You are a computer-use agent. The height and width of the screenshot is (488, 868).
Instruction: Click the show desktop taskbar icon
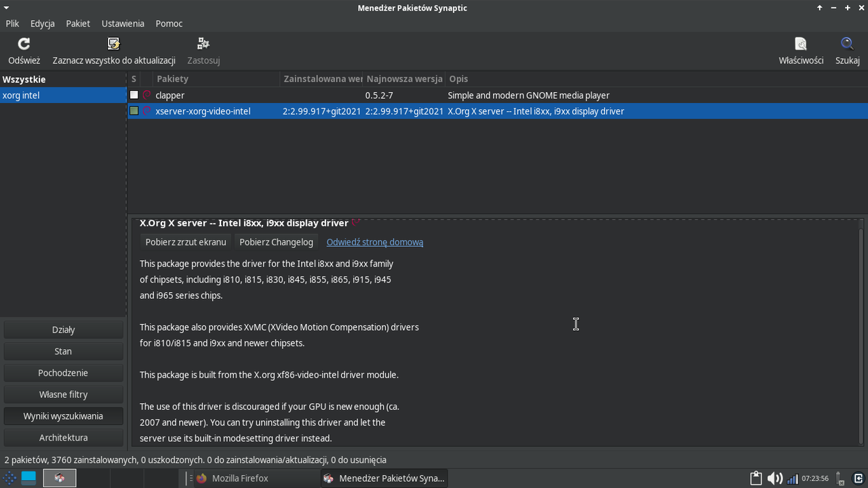[x=28, y=478]
